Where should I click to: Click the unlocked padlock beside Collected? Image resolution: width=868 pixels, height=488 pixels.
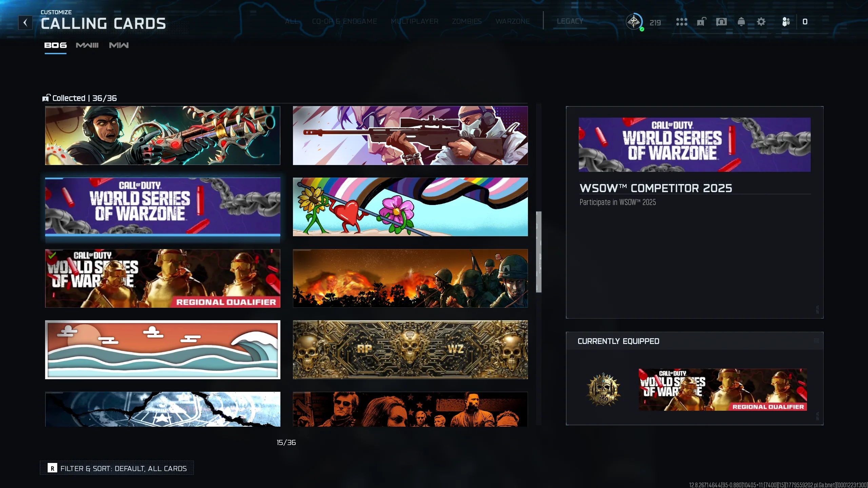coord(46,98)
